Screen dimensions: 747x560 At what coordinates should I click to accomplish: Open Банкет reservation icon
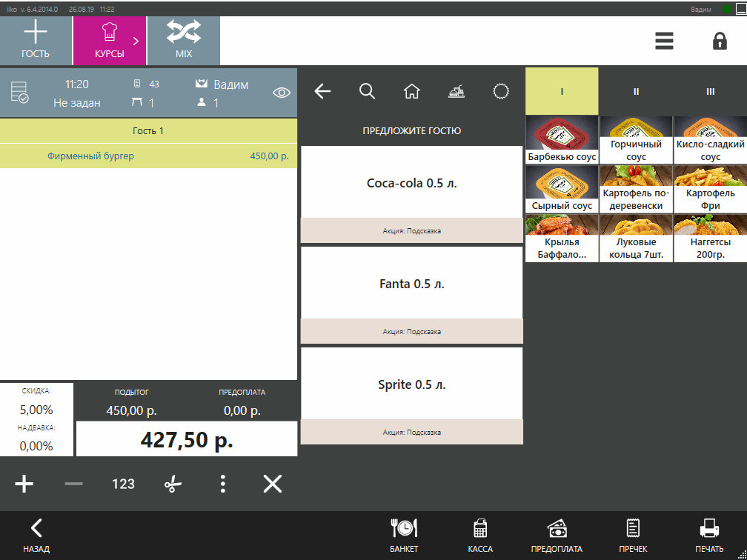pyautogui.click(x=404, y=535)
